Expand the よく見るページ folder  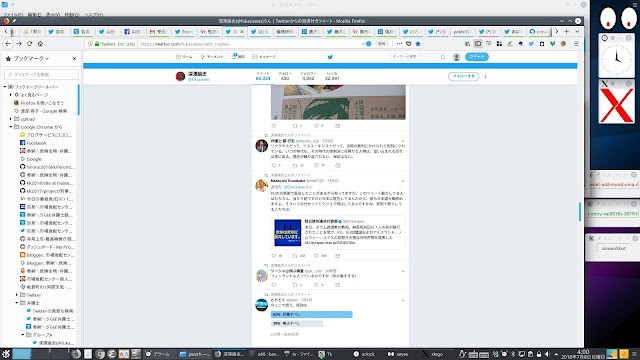[x=11, y=95]
